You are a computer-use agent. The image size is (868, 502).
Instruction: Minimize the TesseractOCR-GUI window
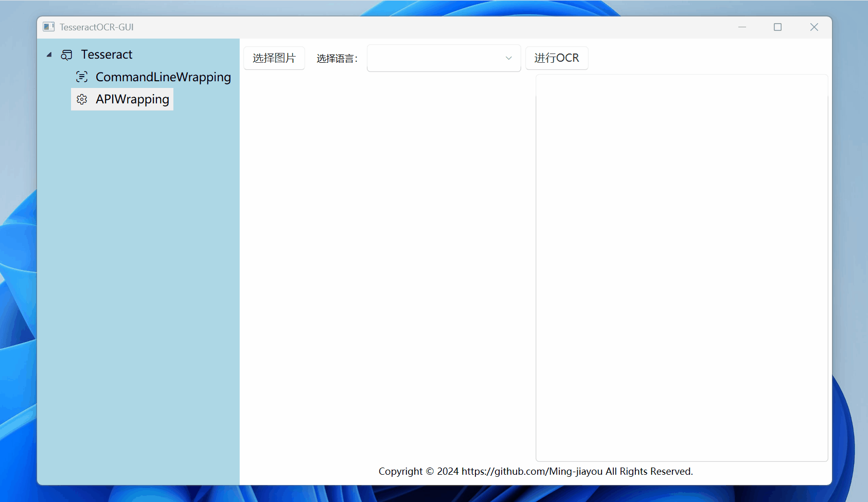pos(742,27)
